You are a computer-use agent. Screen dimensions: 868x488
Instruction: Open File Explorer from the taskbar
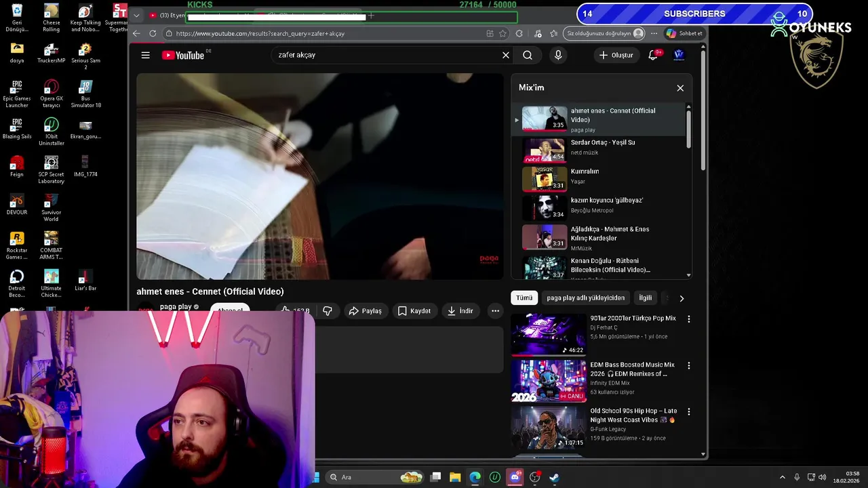455,477
